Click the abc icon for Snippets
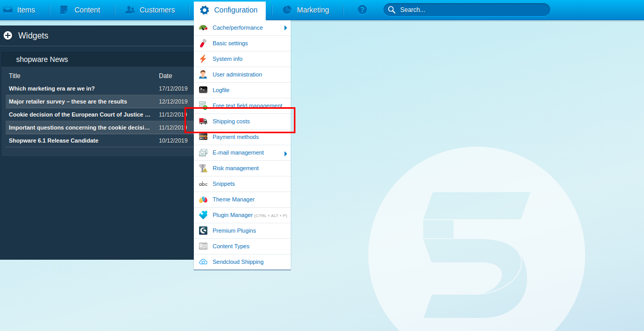644x331 pixels. (203, 184)
